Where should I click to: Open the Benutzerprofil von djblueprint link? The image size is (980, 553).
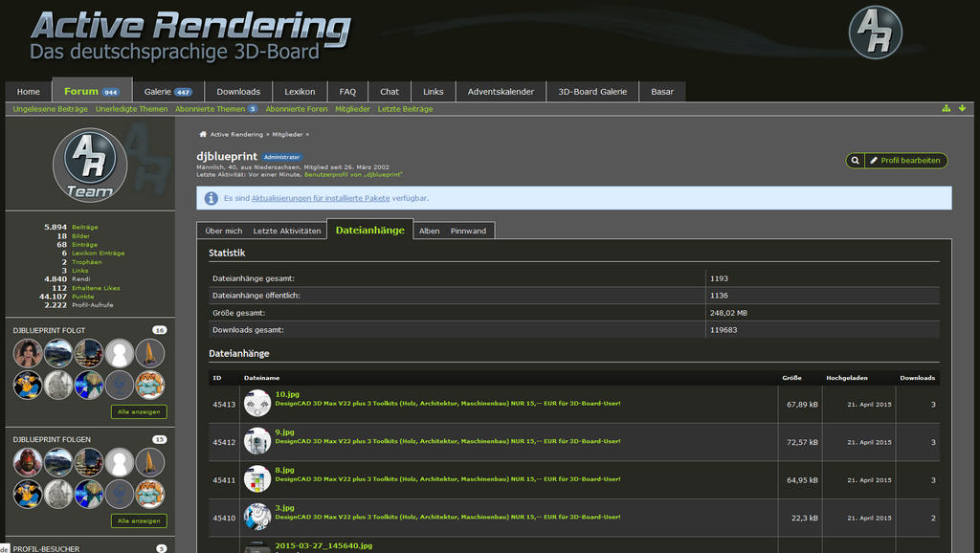click(x=353, y=175)
